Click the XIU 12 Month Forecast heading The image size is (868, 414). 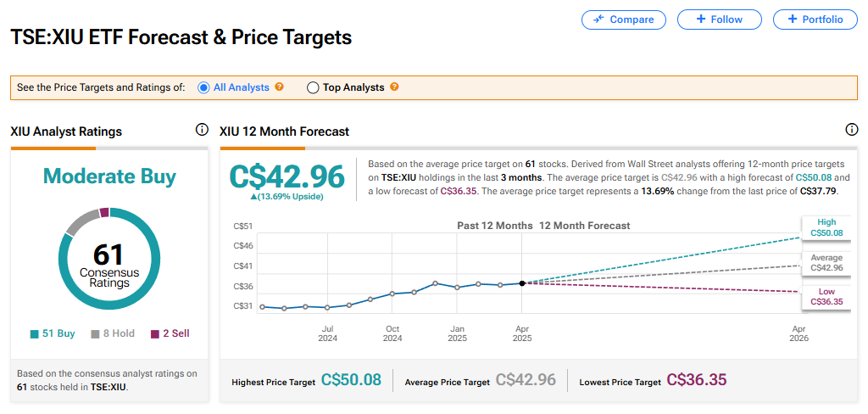285,131
